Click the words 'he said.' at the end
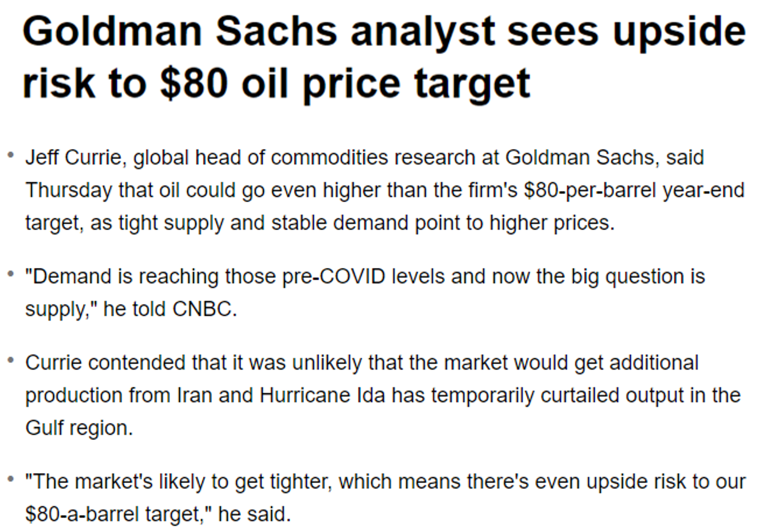Image resolution: width=758 pixels, height=532 pixels. click(254, 514)
